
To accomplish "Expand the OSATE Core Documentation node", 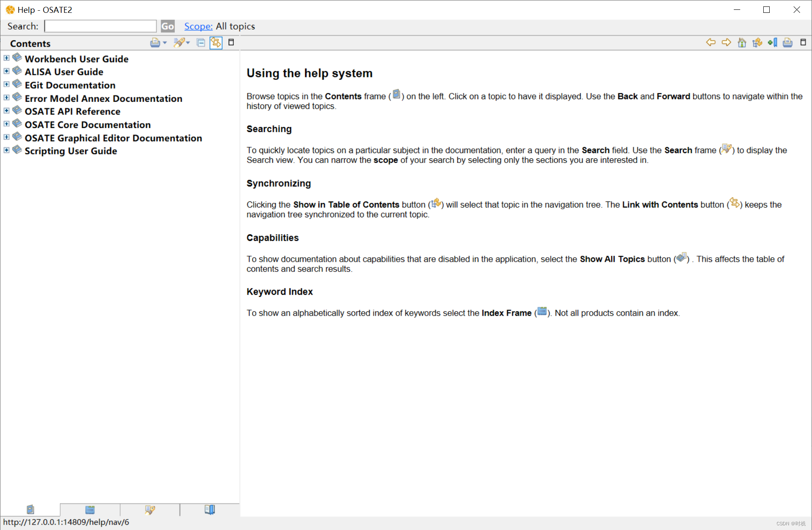I will [6, 124].
